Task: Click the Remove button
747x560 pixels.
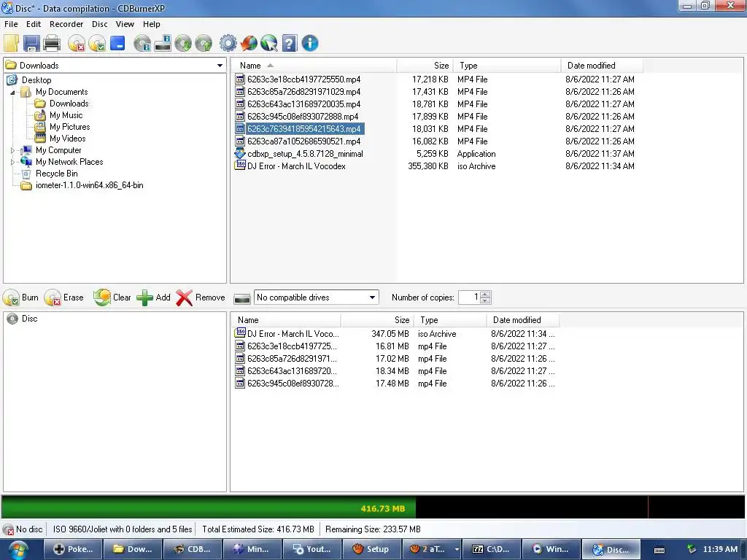Action: click(201, 297)
